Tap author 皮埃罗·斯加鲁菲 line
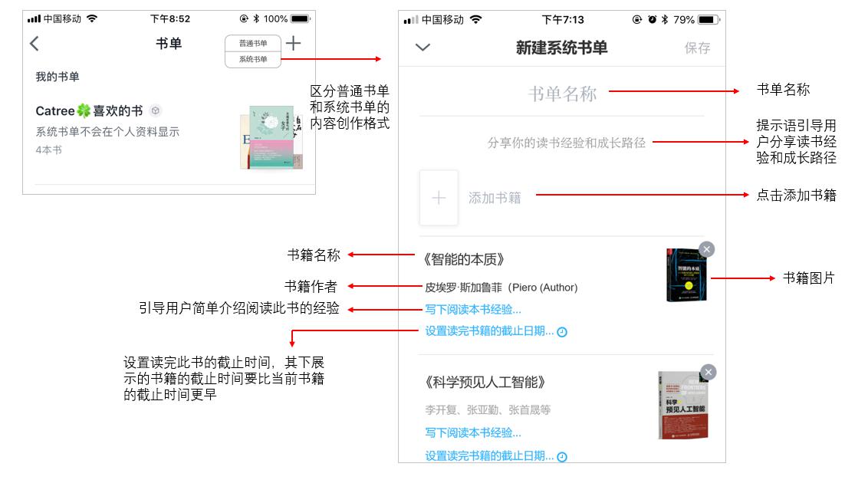 click(501, 288)
